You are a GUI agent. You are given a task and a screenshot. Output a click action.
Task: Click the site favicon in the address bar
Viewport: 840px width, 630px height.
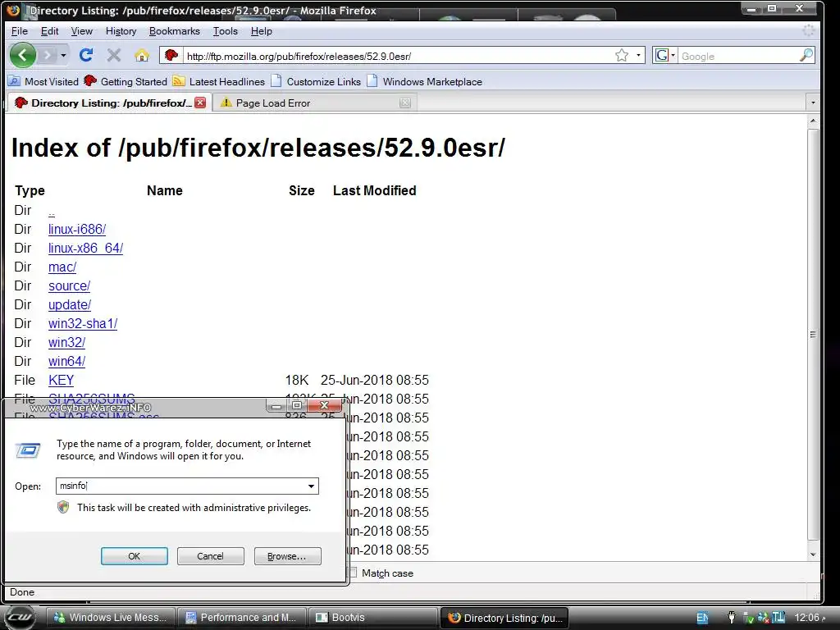171,55
